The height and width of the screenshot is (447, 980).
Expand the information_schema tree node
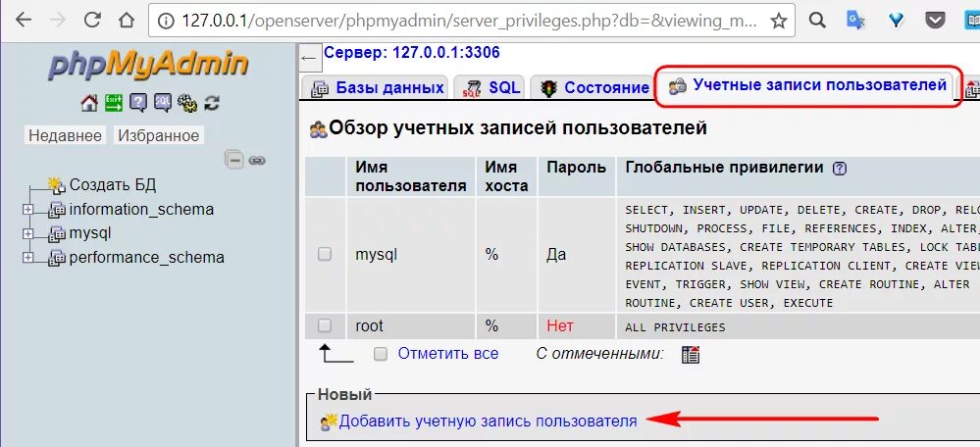point(27,209)
